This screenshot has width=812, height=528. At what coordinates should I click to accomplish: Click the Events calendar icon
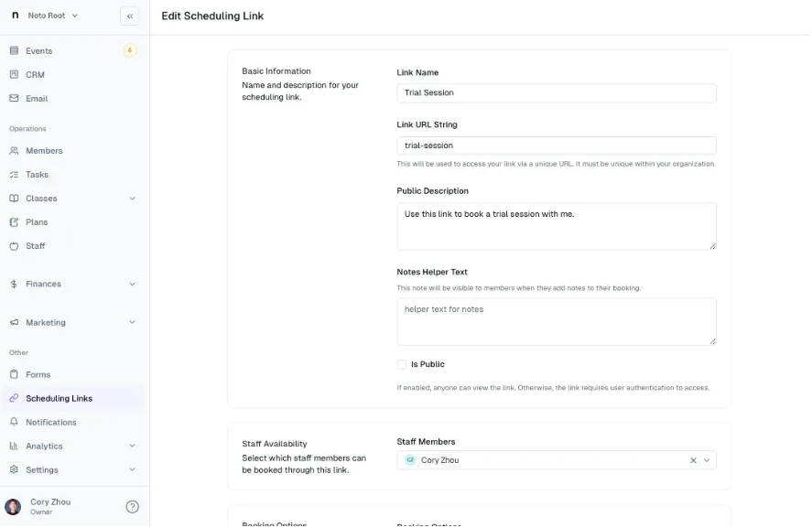(14, 50)
